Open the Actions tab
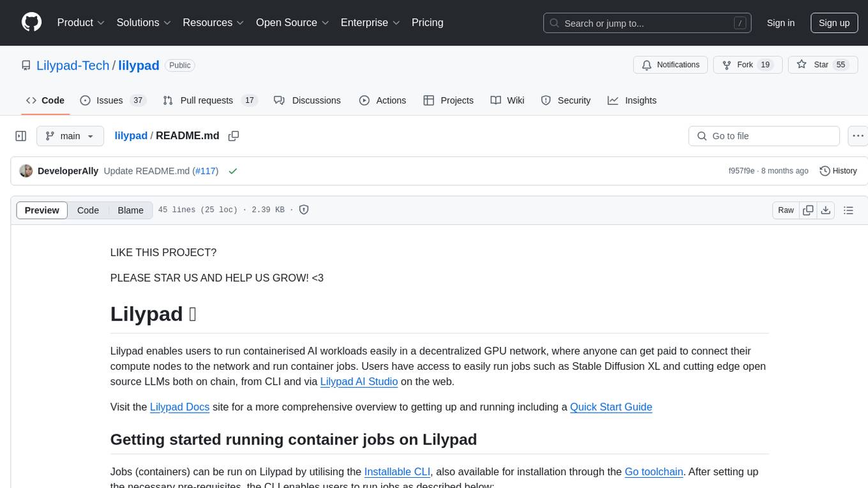The height and width of the screenshot is (488, 868). click(x=383, y=100)
